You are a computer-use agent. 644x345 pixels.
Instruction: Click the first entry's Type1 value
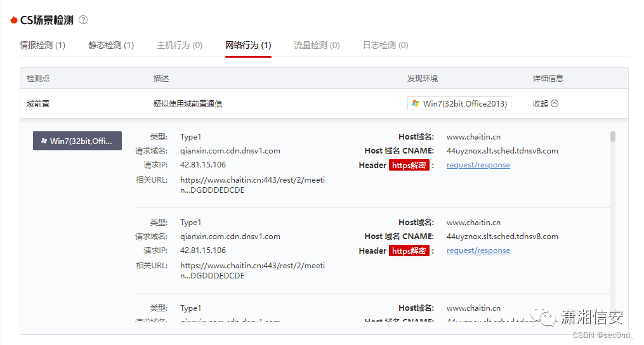tap(190, 137)
